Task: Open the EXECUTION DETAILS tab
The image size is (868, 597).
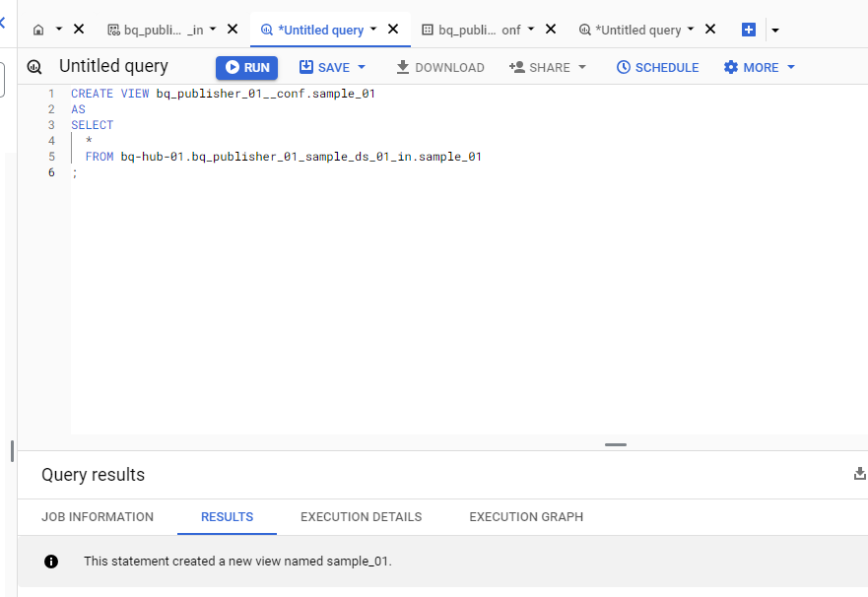Action: tap(361, 517)
